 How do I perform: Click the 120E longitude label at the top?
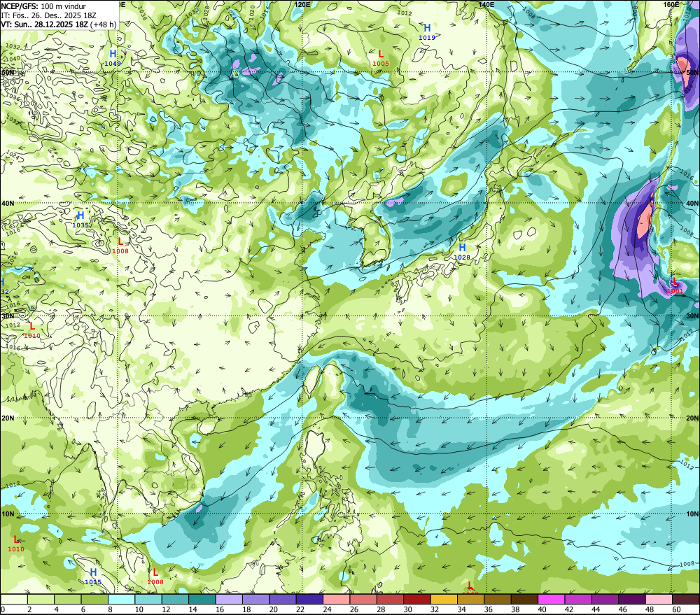click(x=302, y=4)
